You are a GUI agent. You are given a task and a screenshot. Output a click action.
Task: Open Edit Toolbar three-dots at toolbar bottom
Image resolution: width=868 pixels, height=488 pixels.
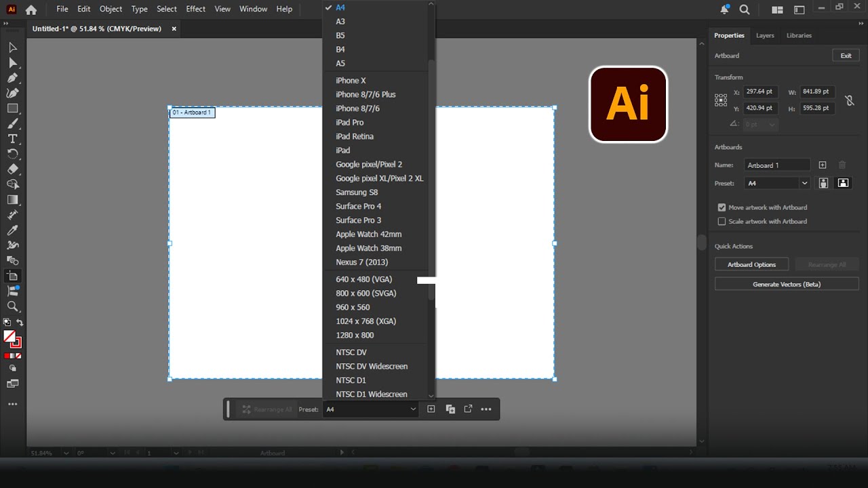12,404
